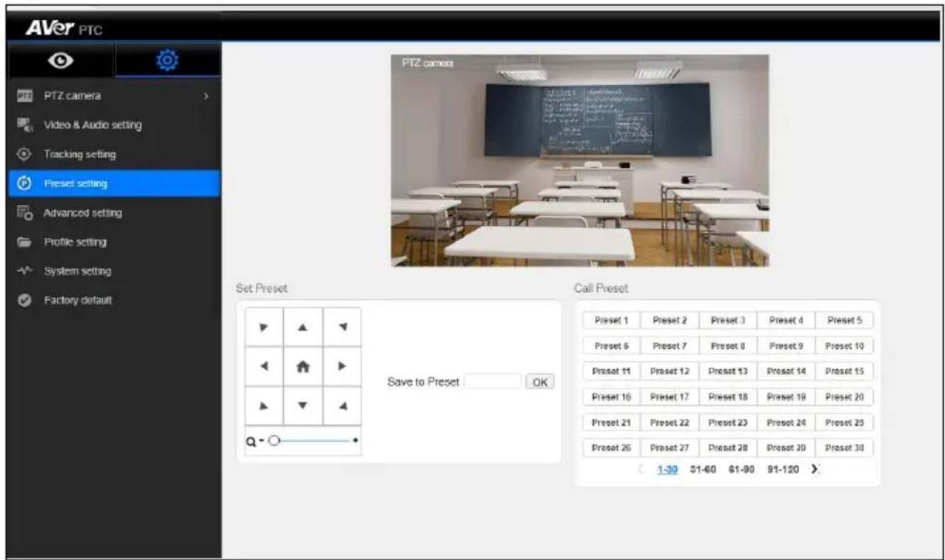This screenshot has width=945, height=560.
Task: Click the PTZ camera live preview image
Action: tap(580, 161)
